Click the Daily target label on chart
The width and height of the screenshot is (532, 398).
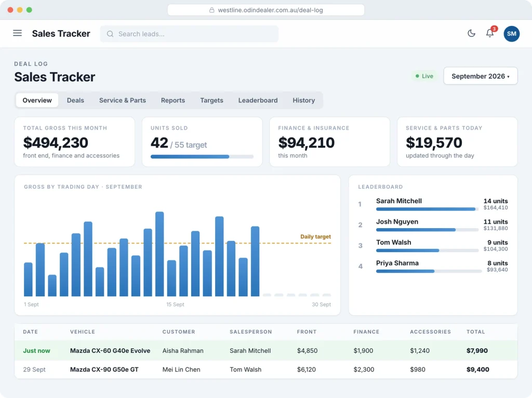click(315, 236)
